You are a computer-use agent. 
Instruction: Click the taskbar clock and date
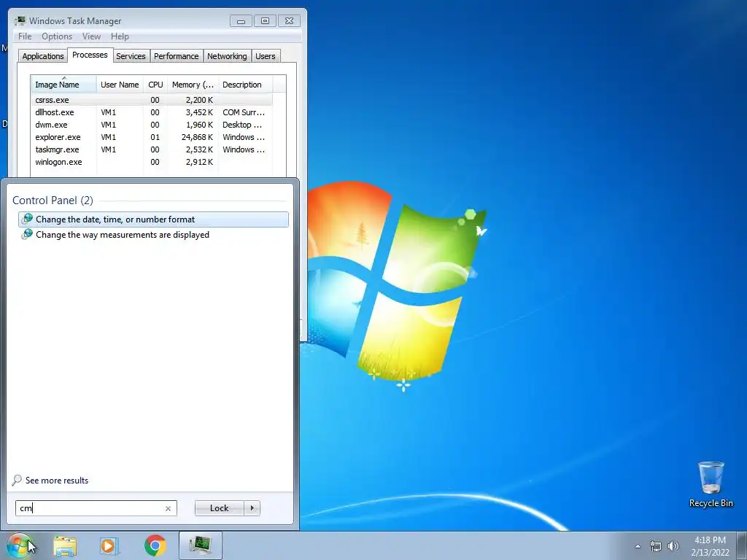tap(710, 546)
